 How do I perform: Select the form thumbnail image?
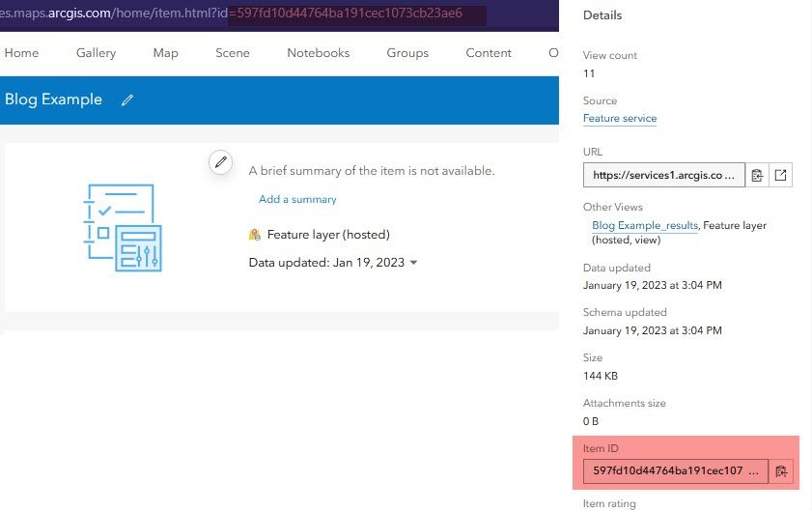pyautogui.click(x=123, y=228)
